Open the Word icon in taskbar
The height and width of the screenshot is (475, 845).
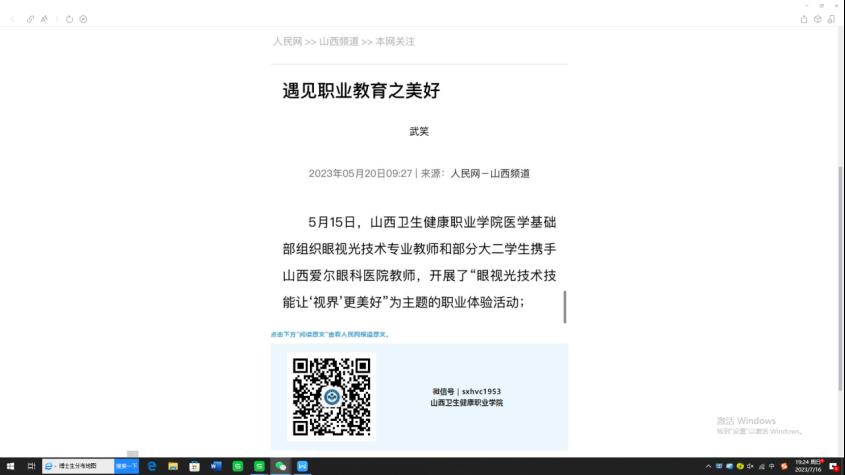216,466
